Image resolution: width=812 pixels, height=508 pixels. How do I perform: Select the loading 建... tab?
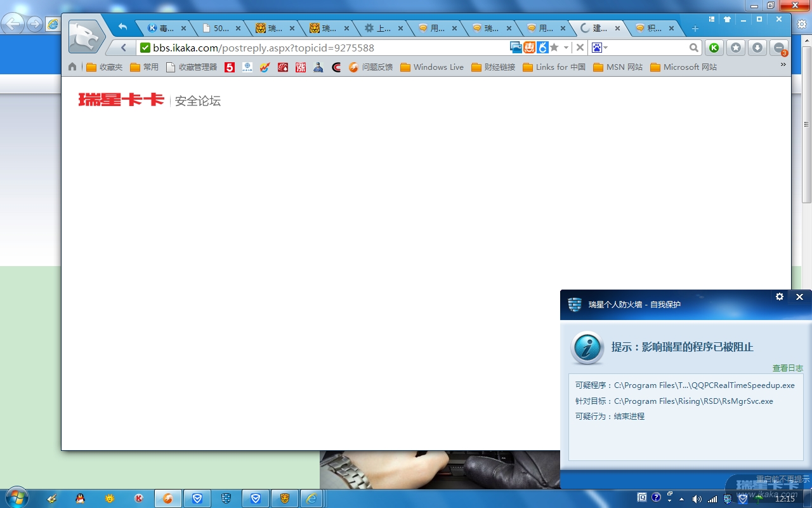pos(600,28)
